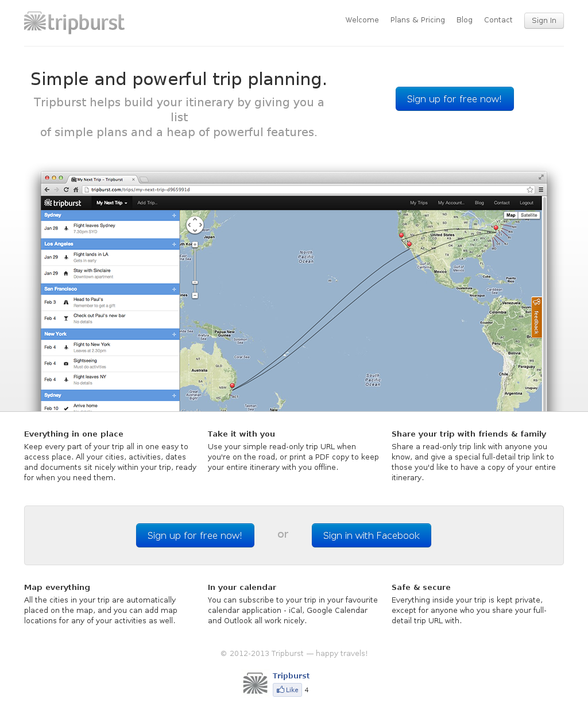Click the map zoom slider handle
This screenshot has width=588, height=714.
click(195, 283)
